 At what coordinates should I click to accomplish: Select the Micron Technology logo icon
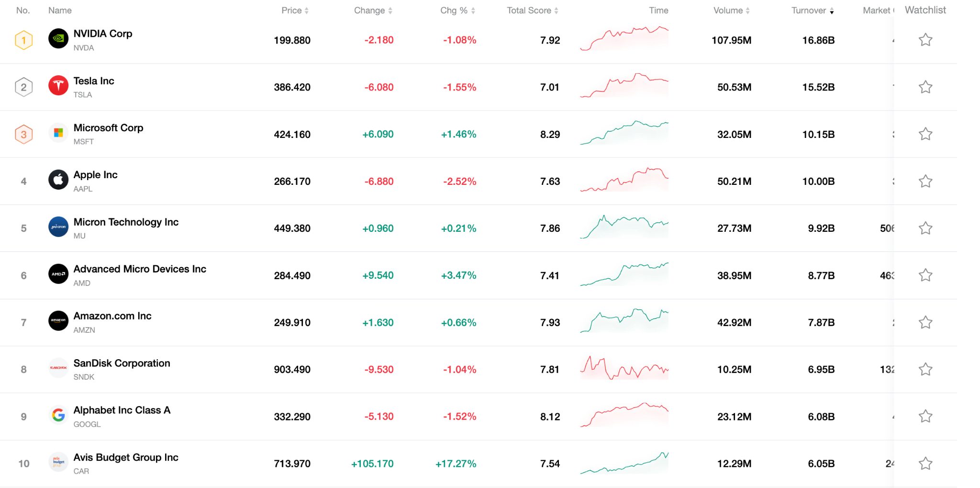[58, 228]
